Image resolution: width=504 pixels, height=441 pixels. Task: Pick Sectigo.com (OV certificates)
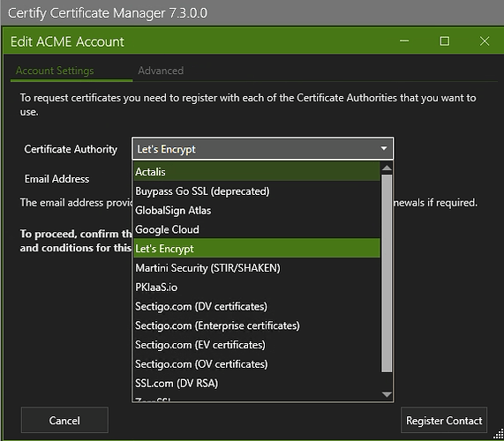(257, 364)
